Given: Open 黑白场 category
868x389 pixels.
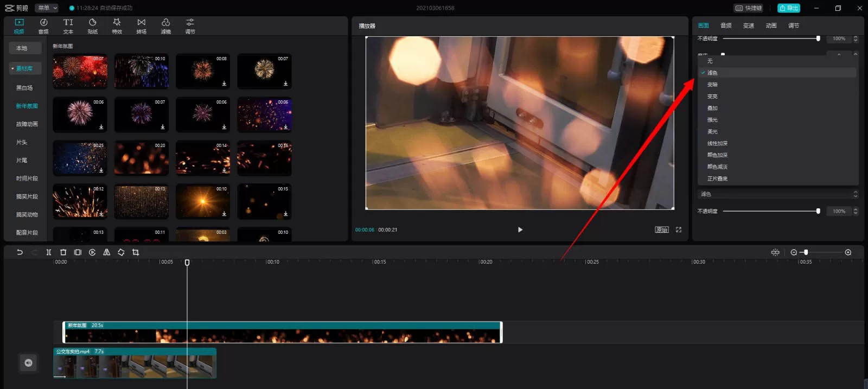Looking at the screenshot, I should 24,88.
